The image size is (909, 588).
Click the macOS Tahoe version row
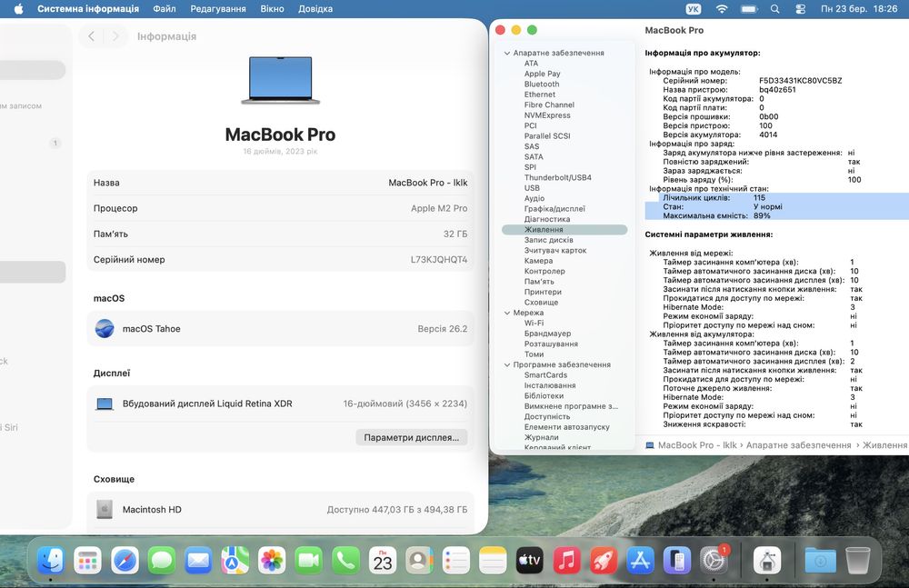281,329
